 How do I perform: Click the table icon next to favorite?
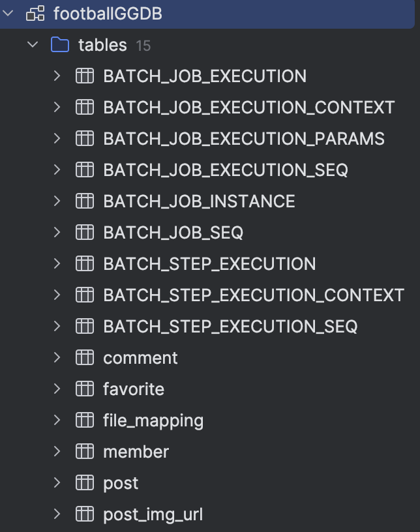click(85, 389)
